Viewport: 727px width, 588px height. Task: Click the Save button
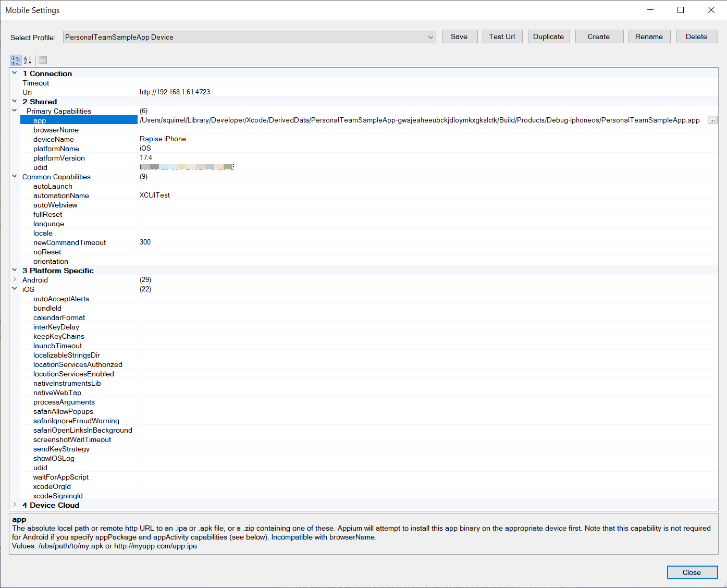(459, 36)
